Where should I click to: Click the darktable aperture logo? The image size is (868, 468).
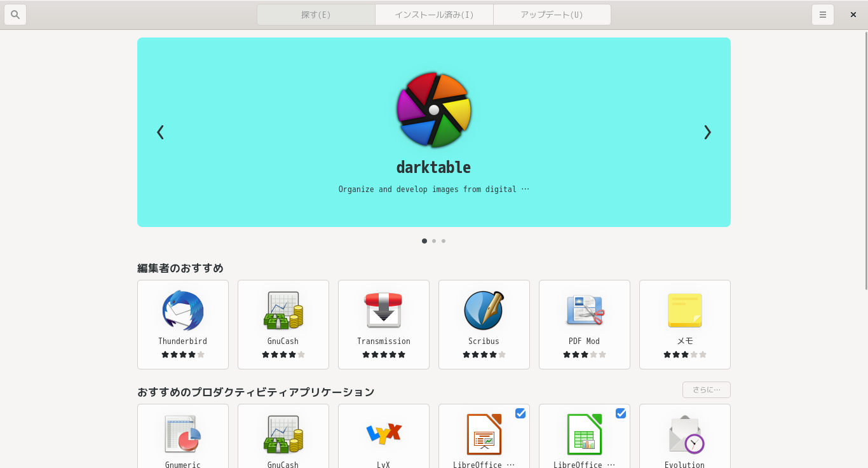coord(434,110)
